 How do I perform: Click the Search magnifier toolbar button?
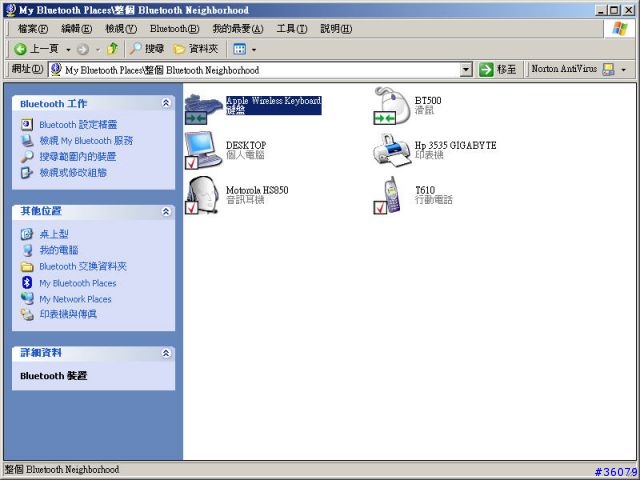click(x=147, y=49)
